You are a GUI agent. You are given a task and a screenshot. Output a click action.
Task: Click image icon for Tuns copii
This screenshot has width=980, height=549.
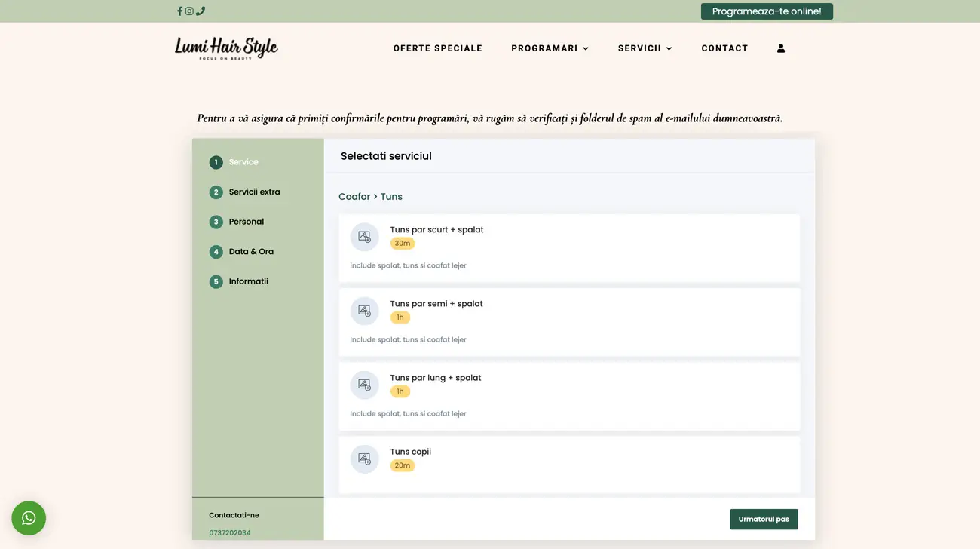(364, 459)
